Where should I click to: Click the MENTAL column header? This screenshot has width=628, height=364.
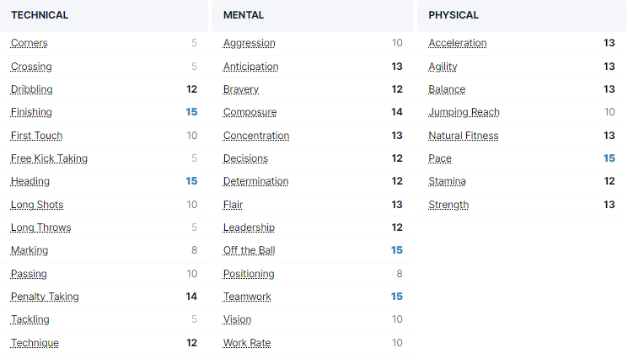[244, 15]
